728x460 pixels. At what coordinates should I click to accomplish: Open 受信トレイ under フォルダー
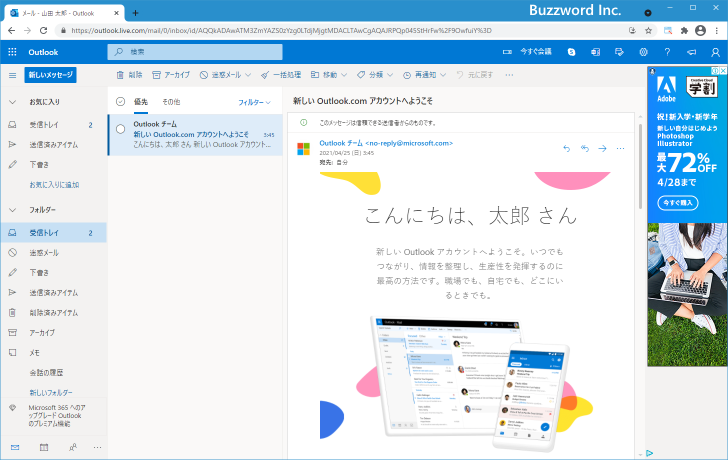click(x=53, y=233)
